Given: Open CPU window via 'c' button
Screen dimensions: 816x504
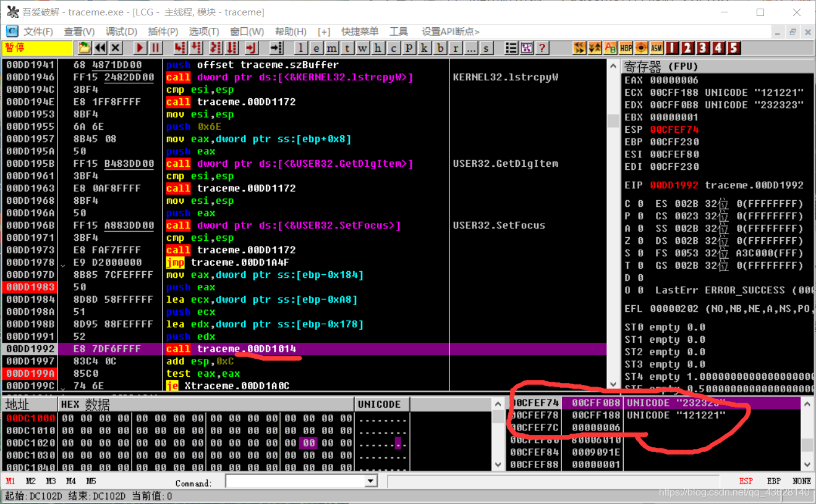Looking at the screenshot, I should pyautogui.click(x=394, y=48).
